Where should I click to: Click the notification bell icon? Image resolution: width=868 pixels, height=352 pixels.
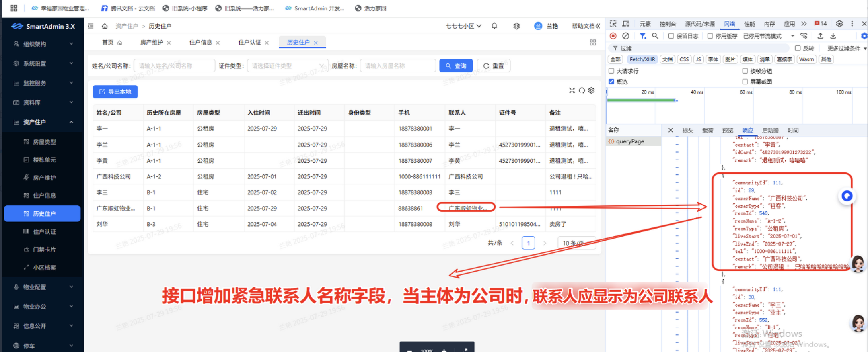point(494,26)
